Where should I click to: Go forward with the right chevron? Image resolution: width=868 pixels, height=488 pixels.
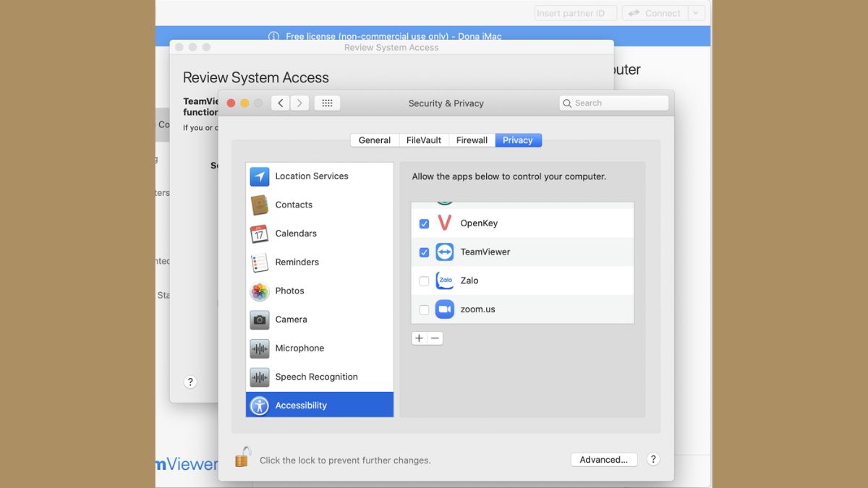point(300,103)
